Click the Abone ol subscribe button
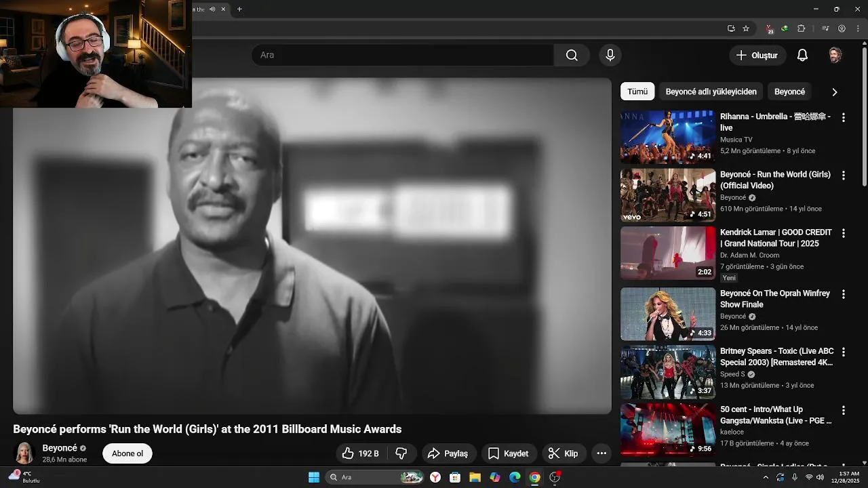 (x=127, y=453)
